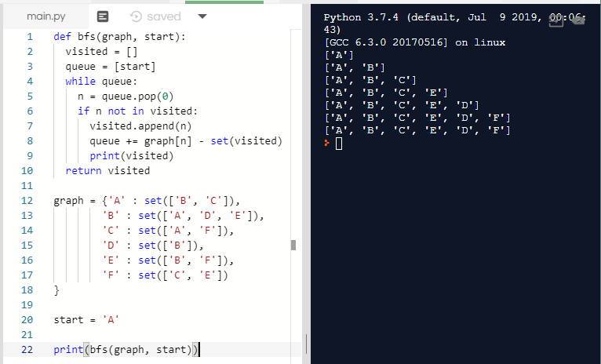Click 'queue = [start]' on line 3
601x364 pixels.
click(111, 67)
